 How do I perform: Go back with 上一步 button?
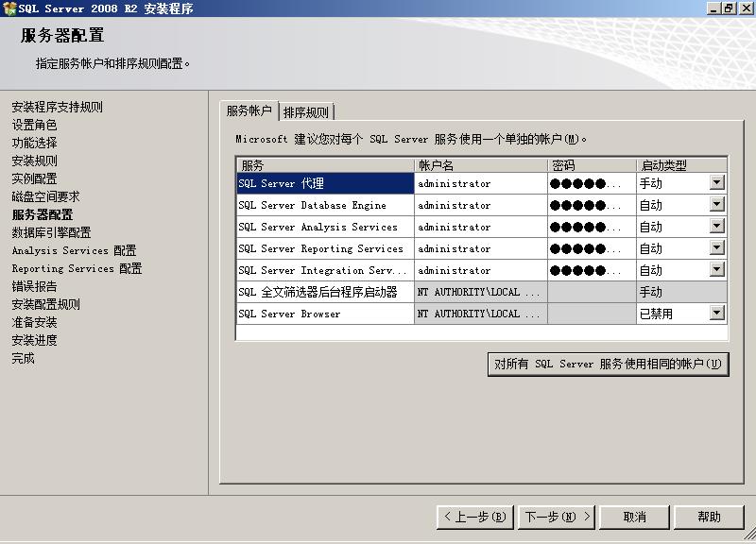[474, 517]
